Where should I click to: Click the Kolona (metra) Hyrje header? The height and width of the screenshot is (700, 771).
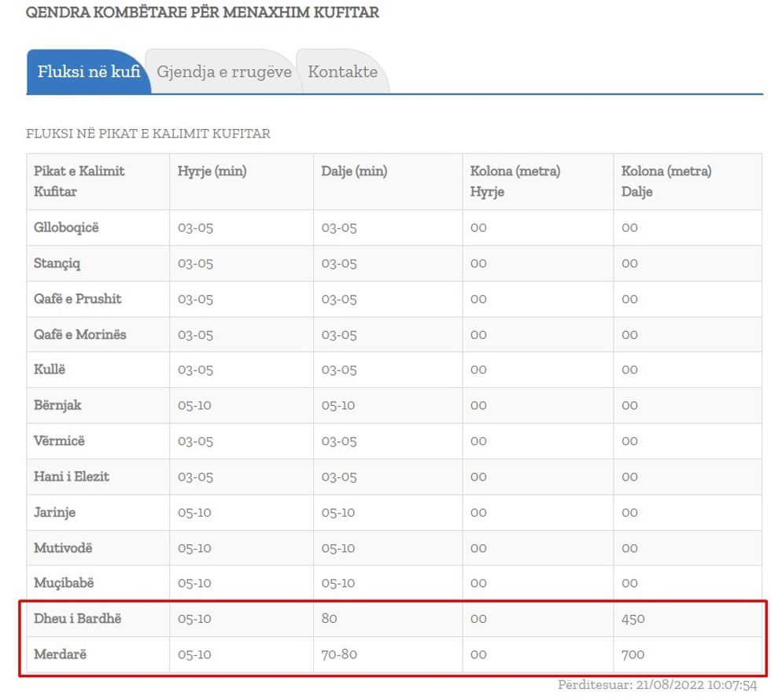click(x=515, y=181)
